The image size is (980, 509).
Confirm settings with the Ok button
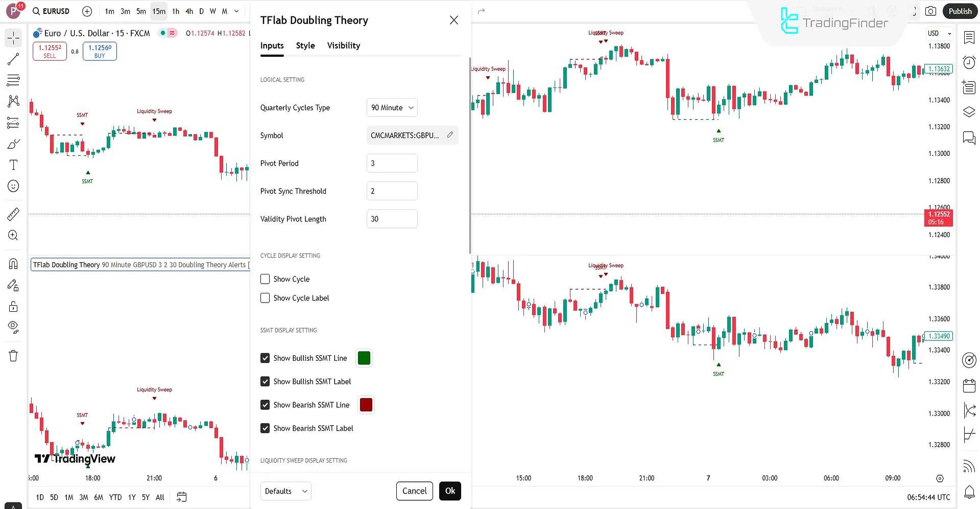pyautogui.click(x=449, y=491)
